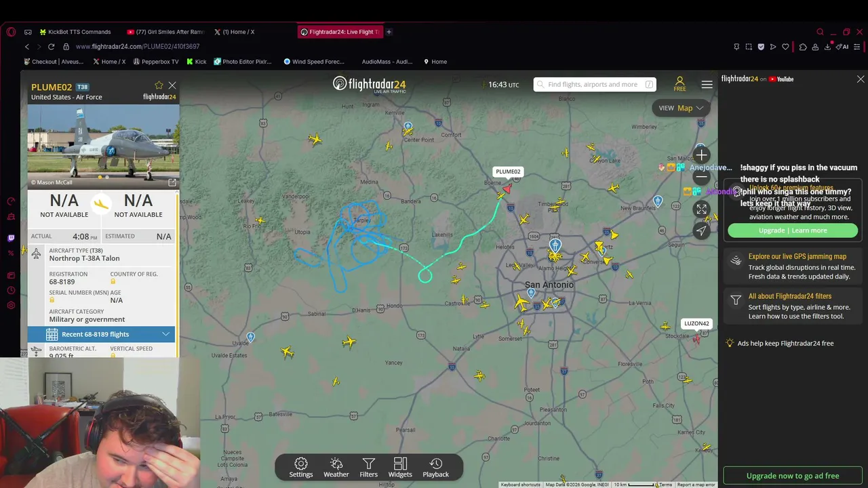Close the PLUME02 flight details panel
The width and height of the screenshot is (868, 488).
pos(172,85)
